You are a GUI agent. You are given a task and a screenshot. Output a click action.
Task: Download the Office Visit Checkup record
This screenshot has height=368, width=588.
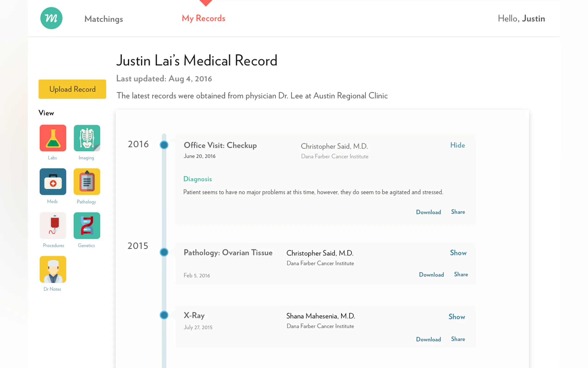(x=428, y=212)
